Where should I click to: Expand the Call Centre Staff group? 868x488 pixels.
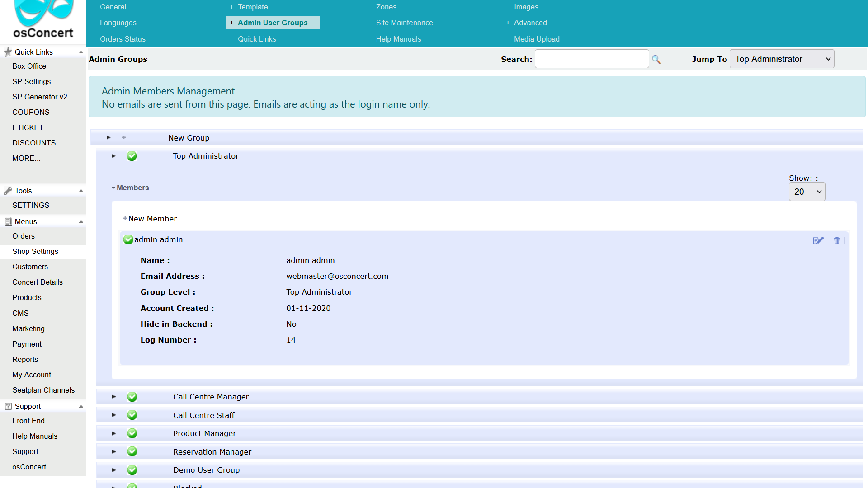click(x=114, y=415)
